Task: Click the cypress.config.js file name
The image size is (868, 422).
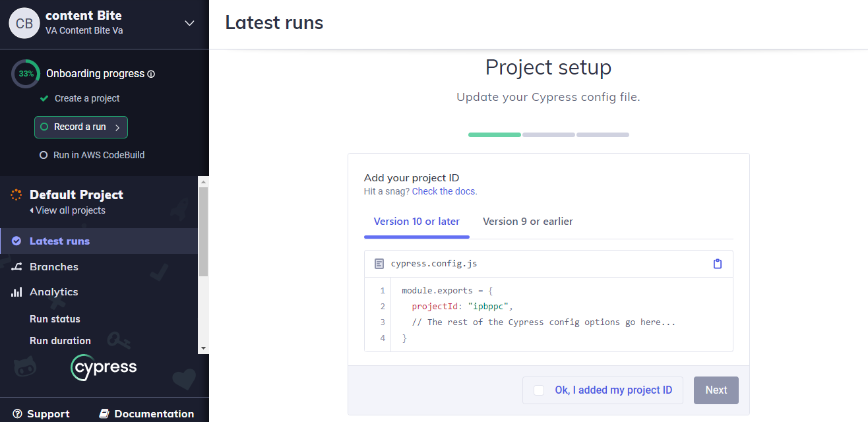Action: click(434, 264)
